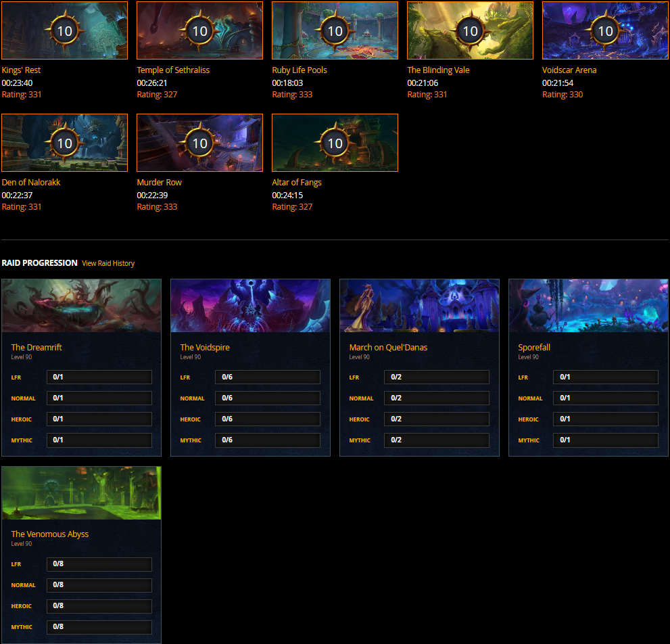This screenshot has height=644, width=670.
Task: Click the Kings' Rest time 00:23:40
Action: tap(17, 83)
